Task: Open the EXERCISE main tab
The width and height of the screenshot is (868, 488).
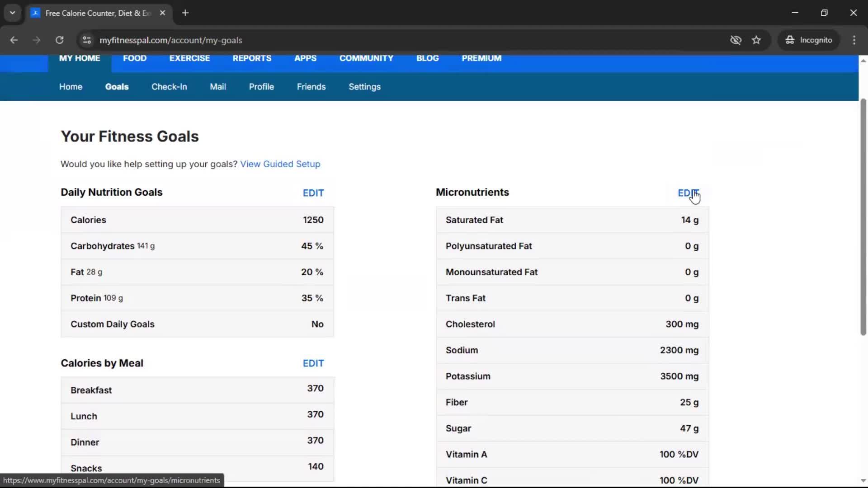Action: pos(189,58)
